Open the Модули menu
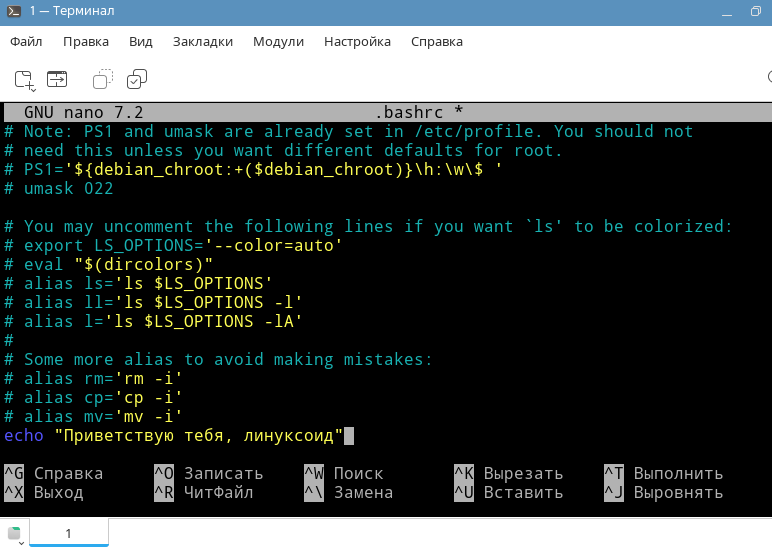 click(x=278, y=42)
